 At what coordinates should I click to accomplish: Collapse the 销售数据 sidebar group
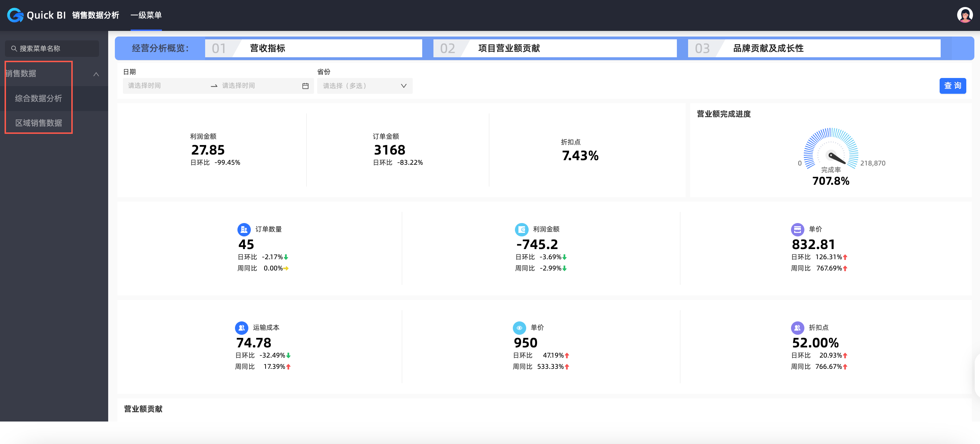click(x=96, y=74)
